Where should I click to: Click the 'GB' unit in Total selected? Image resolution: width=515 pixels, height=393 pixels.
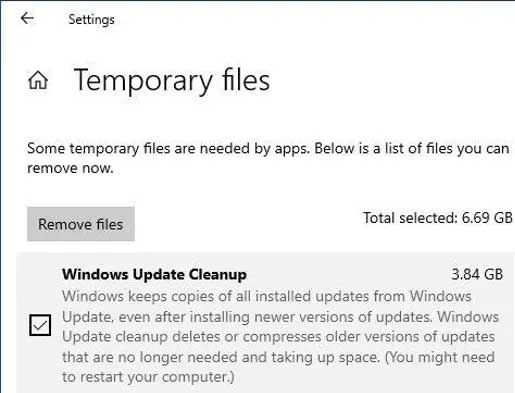(503, 218)
